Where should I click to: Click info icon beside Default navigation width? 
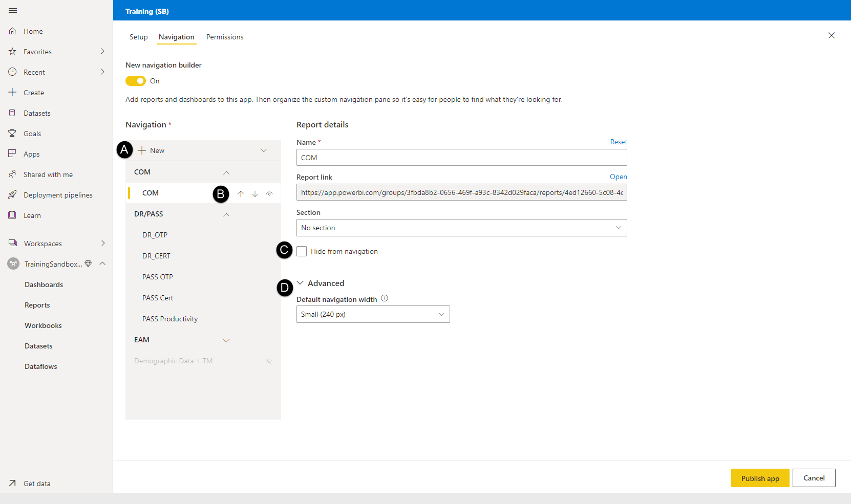tap(385, 298)
